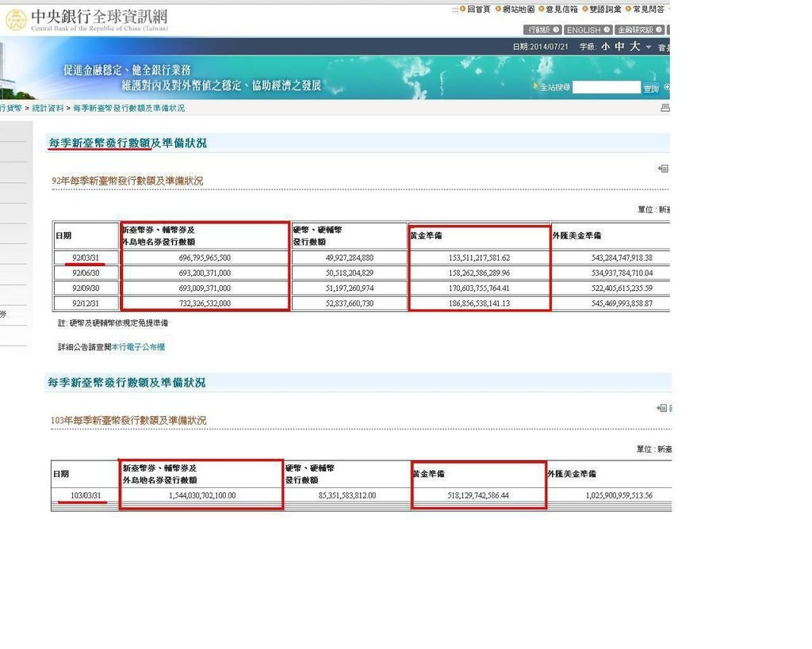Click the value 696,795,965,500
The height and width of the screenshot is (649, 812).
205,258
